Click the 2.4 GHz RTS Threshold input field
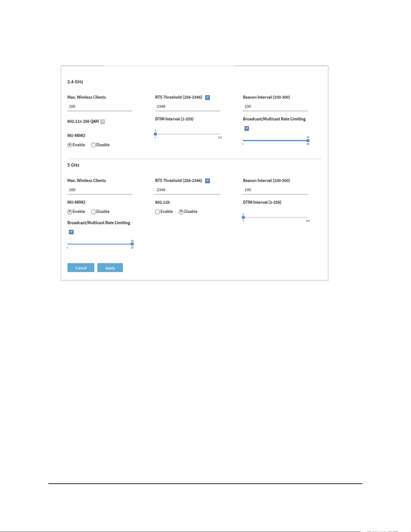Image resolution: width=411 pixels, height=532 pixels. (188, 107)
